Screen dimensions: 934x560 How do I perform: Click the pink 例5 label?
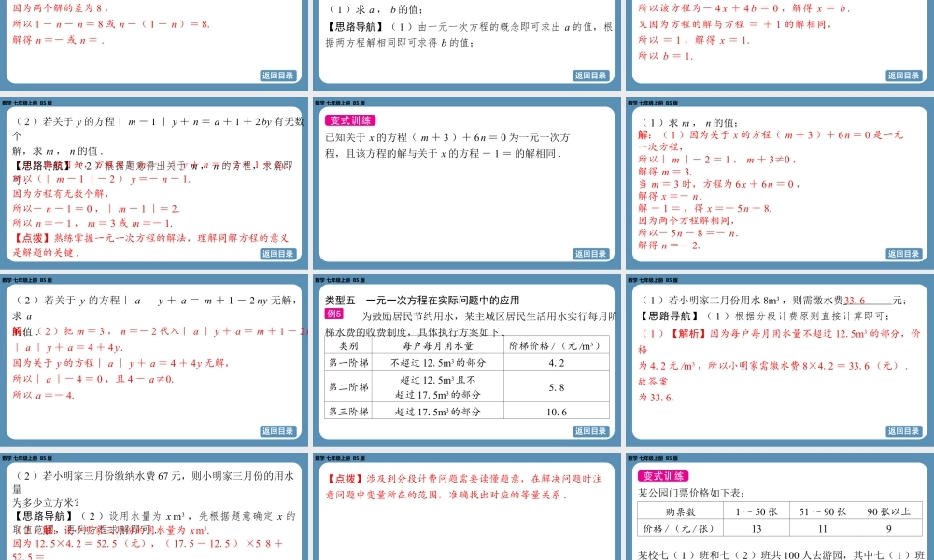(334, 315)
